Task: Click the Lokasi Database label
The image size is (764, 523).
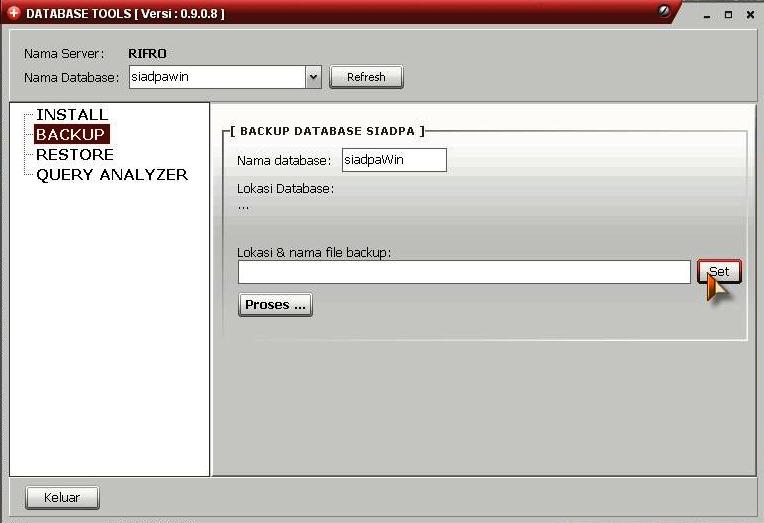Action: [286, 189]
